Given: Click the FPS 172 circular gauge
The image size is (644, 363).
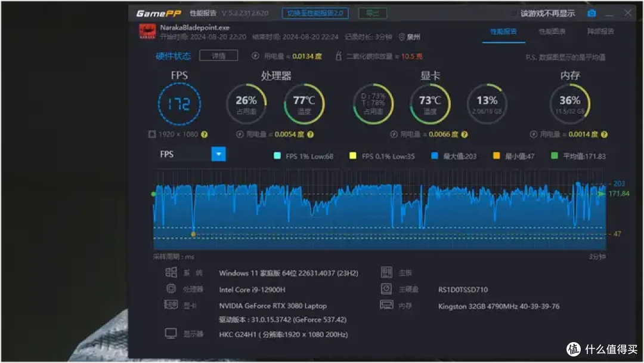Looking at the screenshot, I should coord(179,104).
